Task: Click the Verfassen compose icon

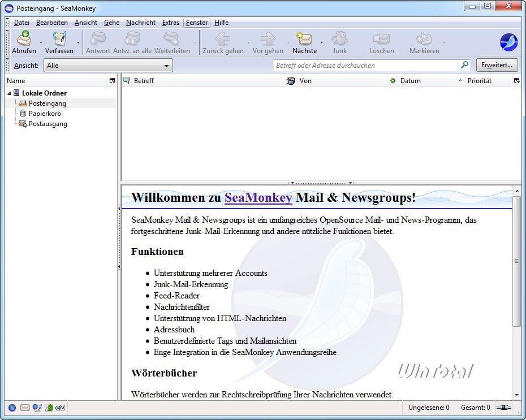Action: point(59,38)
